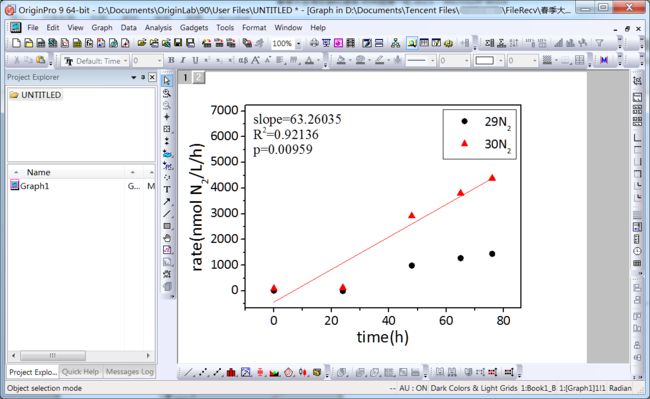Toggle Italic formatting button
650x399 pixels.
[183, 60]
